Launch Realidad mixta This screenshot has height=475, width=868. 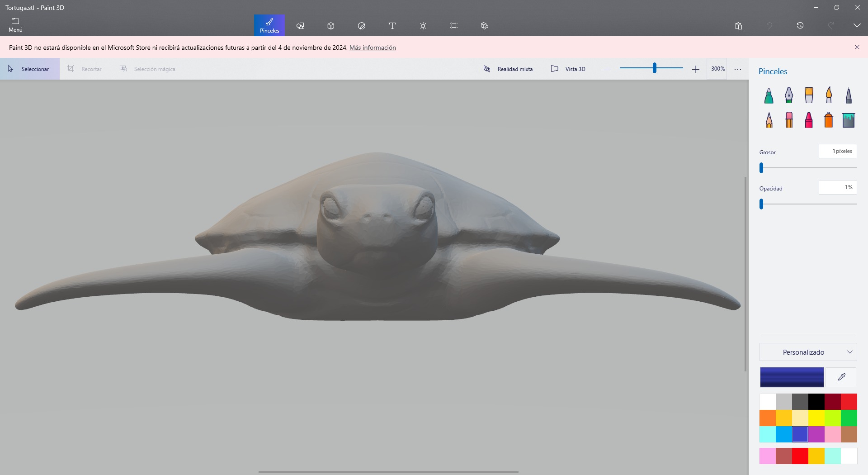click(508, 69)
